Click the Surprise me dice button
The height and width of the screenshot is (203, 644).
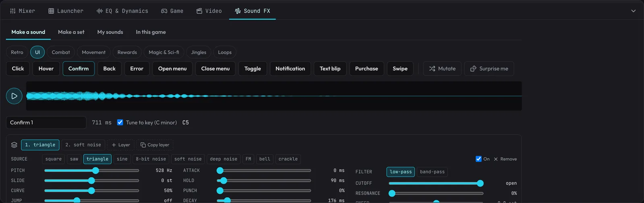pyautogui.click(x=489, y=68)
